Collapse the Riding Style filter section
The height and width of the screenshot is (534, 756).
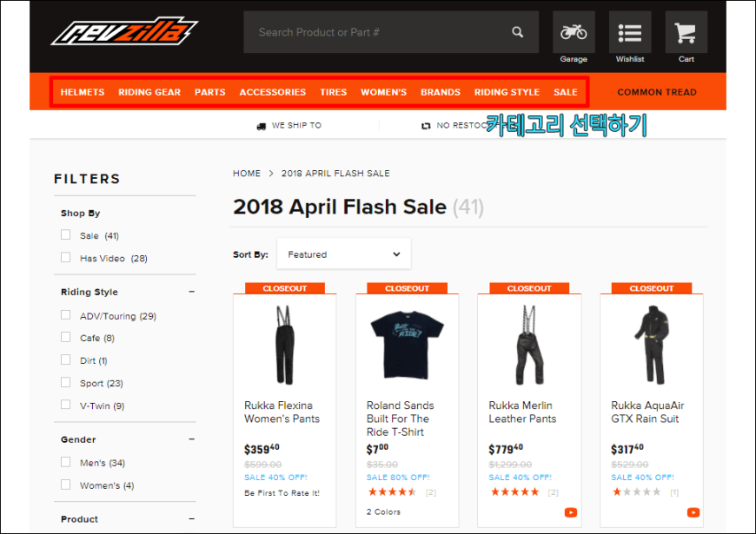[192, 292]
